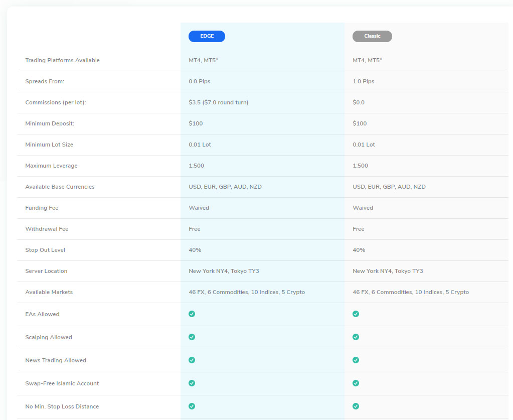Select the 'Available Markets' row label
The image size is (513, 420).
click(49, 293)
